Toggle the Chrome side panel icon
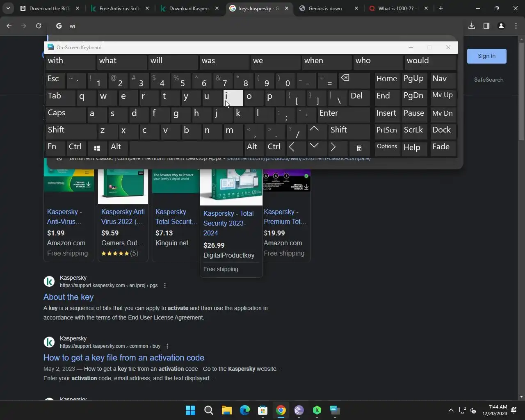 [486, 26]
